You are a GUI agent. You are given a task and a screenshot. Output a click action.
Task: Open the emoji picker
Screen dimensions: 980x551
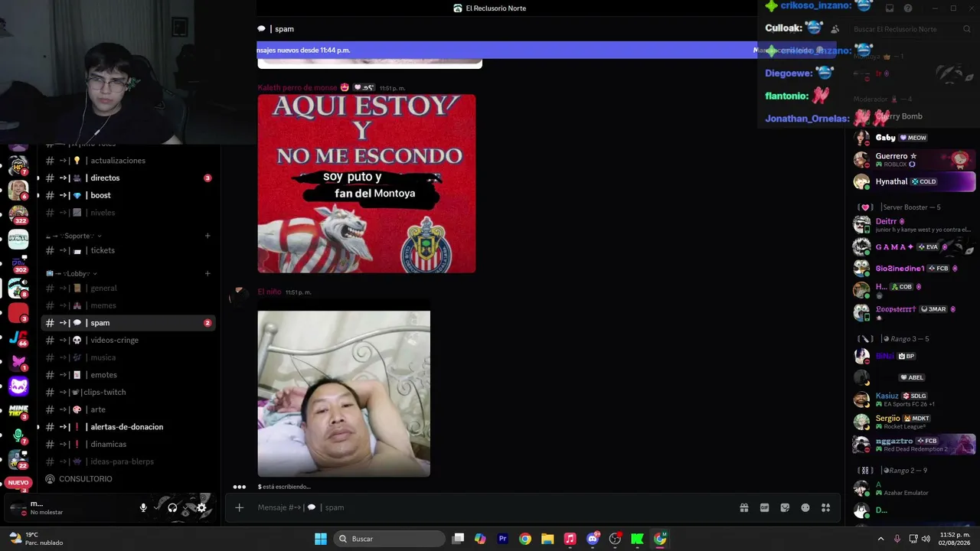click(x=805, y=507)
